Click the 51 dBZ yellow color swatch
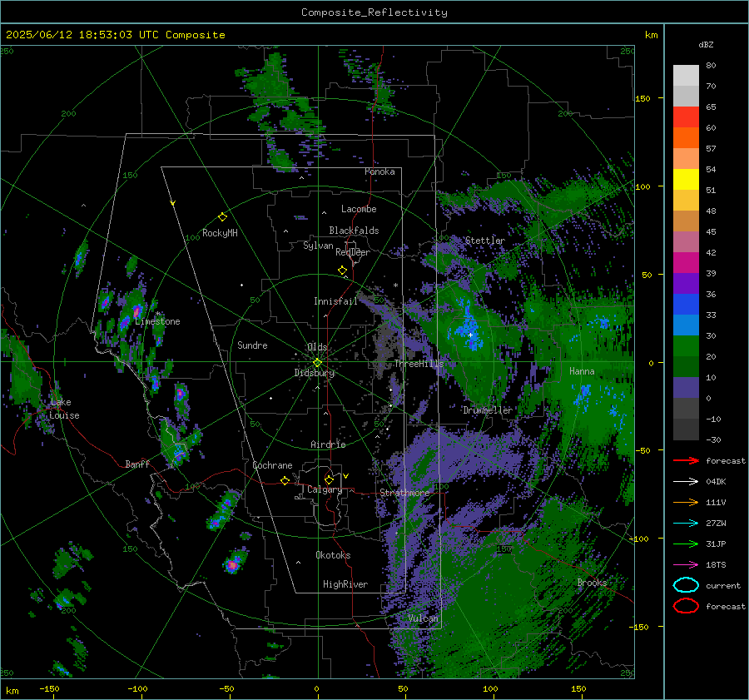 [686, 180]
